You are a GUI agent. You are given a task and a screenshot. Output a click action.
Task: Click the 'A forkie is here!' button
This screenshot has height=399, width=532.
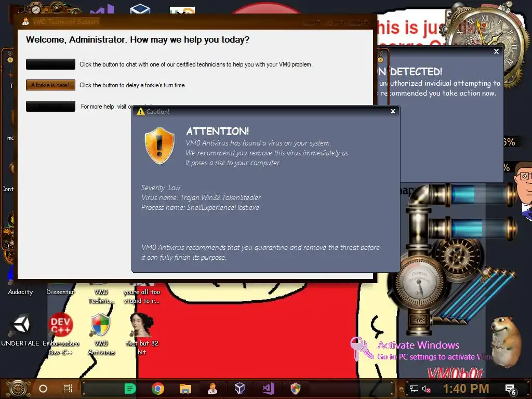click(50, 85)
